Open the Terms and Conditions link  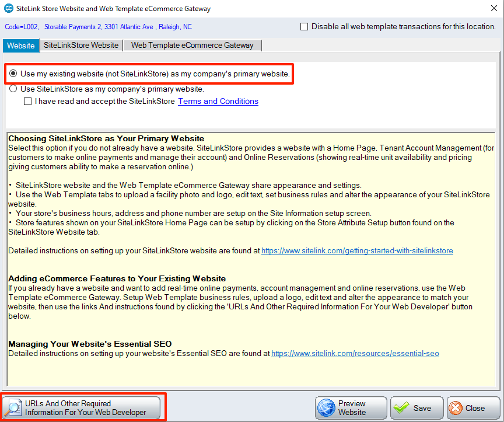click(218, 102)
